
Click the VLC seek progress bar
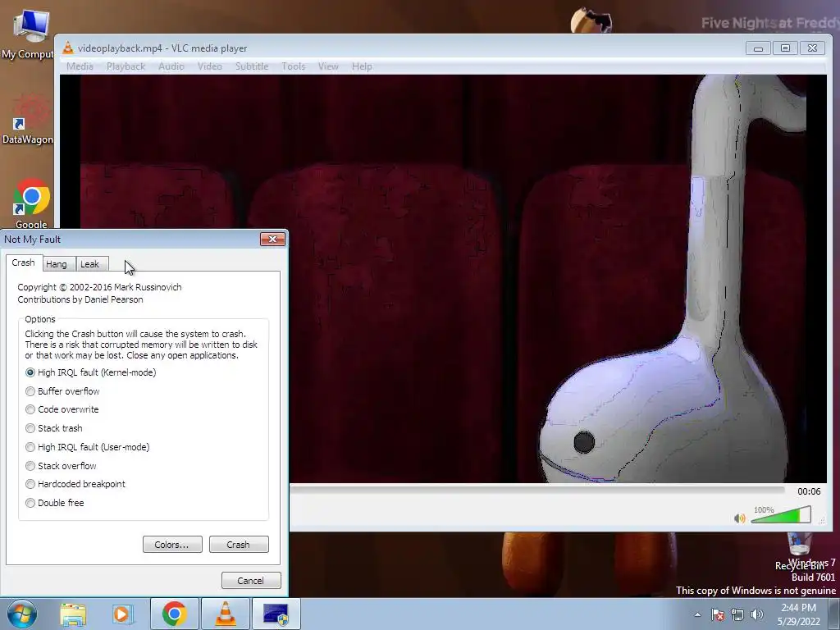pyautogui.click(x=537, y=490)
